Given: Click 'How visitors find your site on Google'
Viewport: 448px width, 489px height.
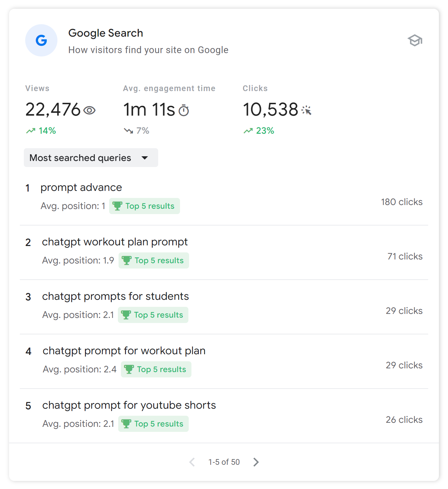Looking at the screenshot, I should (148, 50).
